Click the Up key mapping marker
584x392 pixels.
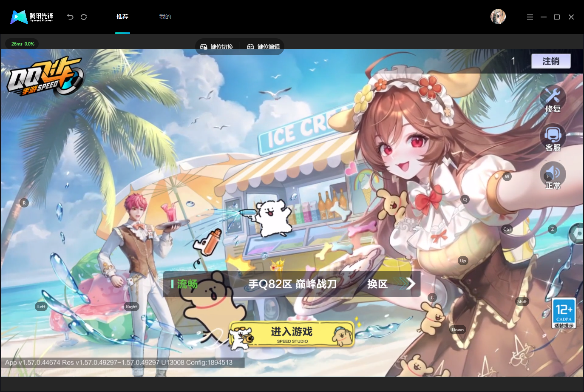pos(463,261)
